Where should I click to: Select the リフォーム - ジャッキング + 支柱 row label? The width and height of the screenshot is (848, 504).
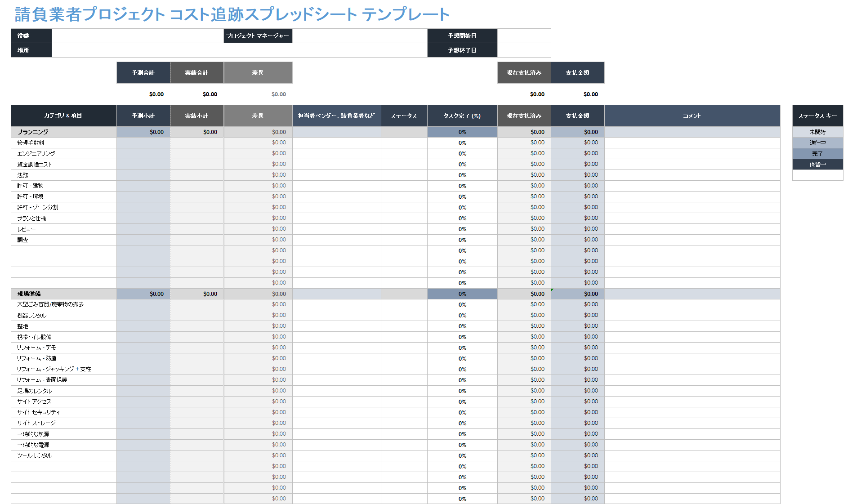click(x=54, y=369)
